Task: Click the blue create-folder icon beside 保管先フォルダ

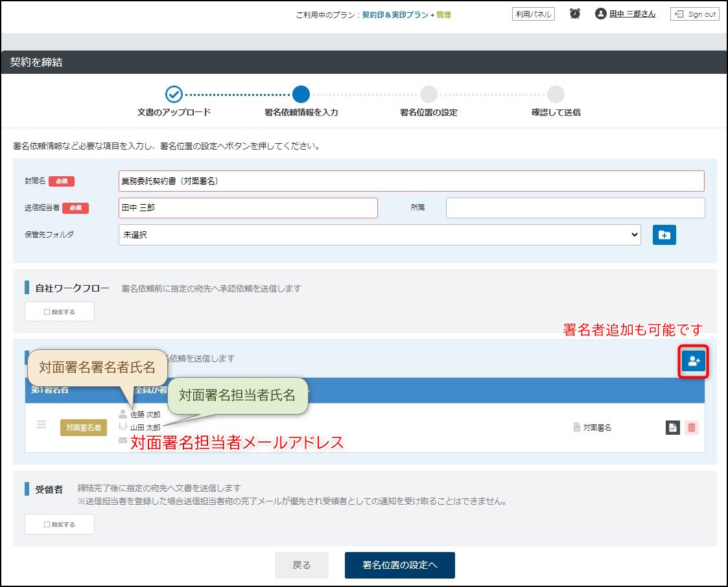Action: tap(664, 235)
